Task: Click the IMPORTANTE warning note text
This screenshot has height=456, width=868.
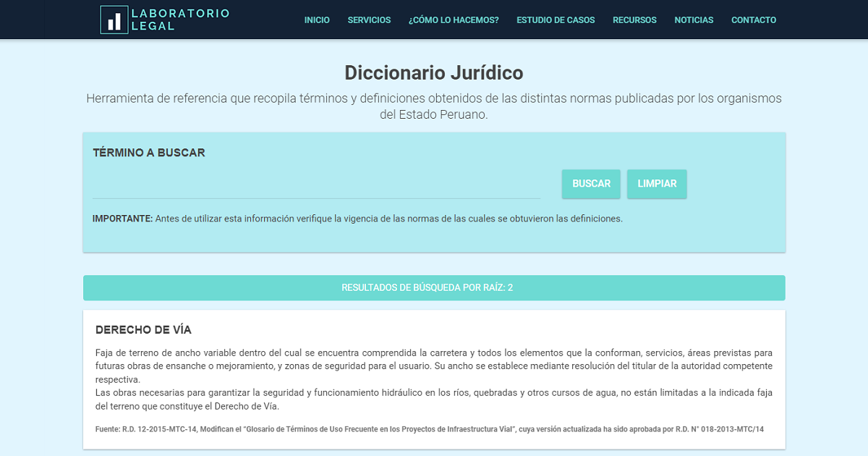Action: click(357, 219)
